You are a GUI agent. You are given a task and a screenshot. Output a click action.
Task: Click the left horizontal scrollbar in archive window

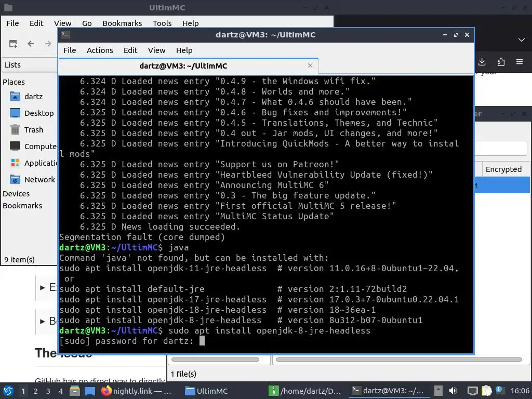pyautogui.click(x=215, y=360)
